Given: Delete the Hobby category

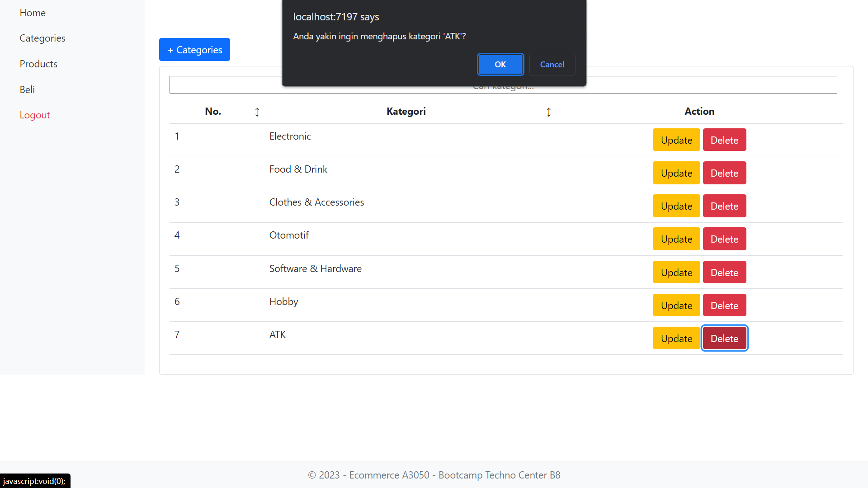Looking at the screenshot, I should (x=724, y=305).
